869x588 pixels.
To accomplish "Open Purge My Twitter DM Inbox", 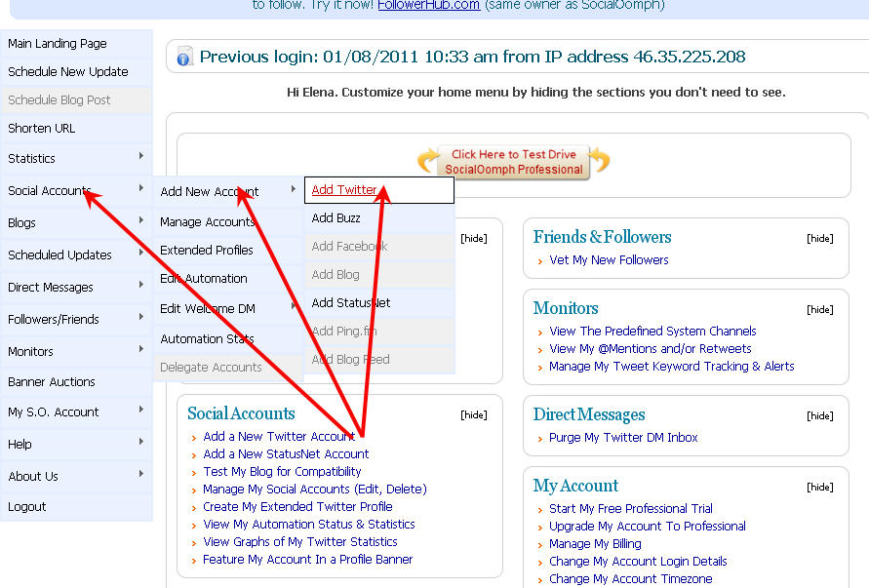I will click(x=623, y=438).
